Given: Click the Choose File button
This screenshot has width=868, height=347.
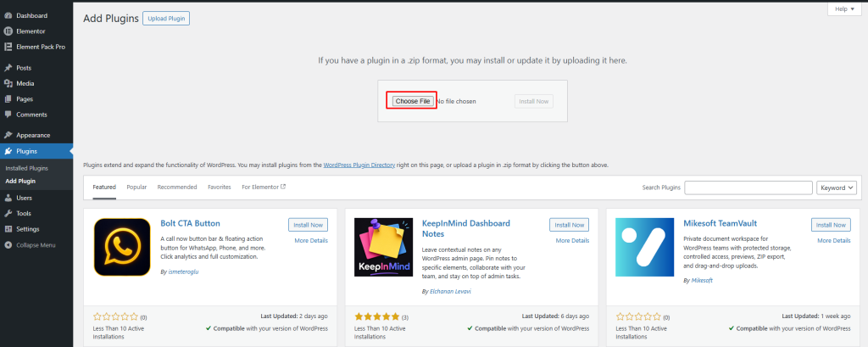Looking at the screenshot, I should click(x=413, y=101).
